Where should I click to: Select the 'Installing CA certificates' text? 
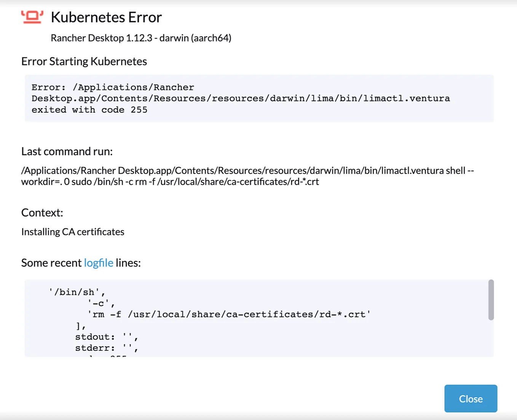coord(73,232)
